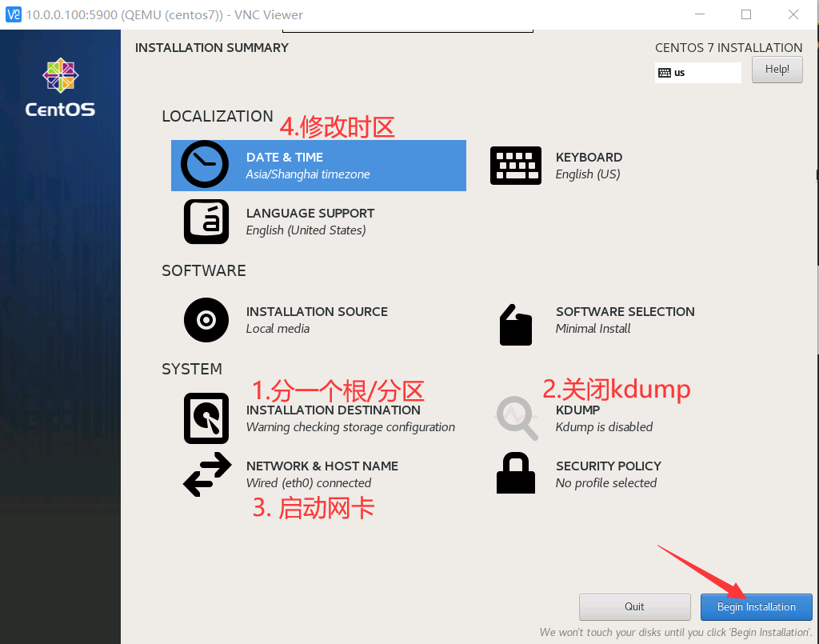The image size is (819, 644).
Task: Click 'Warning checking storage configuration' text
Action: pos(350,427)
